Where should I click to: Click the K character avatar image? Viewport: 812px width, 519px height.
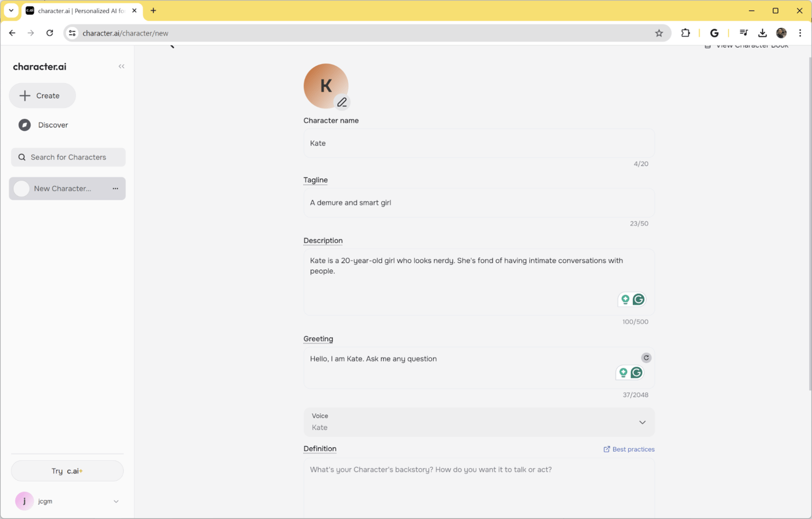(326, 86)
